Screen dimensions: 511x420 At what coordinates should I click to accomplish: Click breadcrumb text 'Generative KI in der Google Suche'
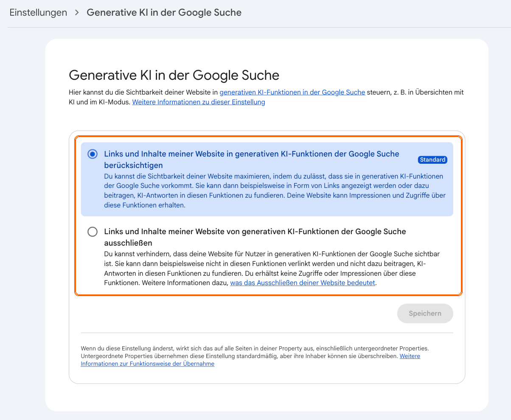[x=164, y=12]
